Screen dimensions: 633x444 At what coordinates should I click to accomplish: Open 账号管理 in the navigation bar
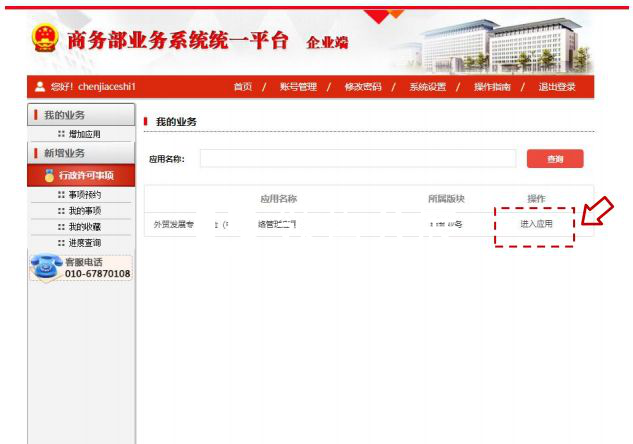297,87
